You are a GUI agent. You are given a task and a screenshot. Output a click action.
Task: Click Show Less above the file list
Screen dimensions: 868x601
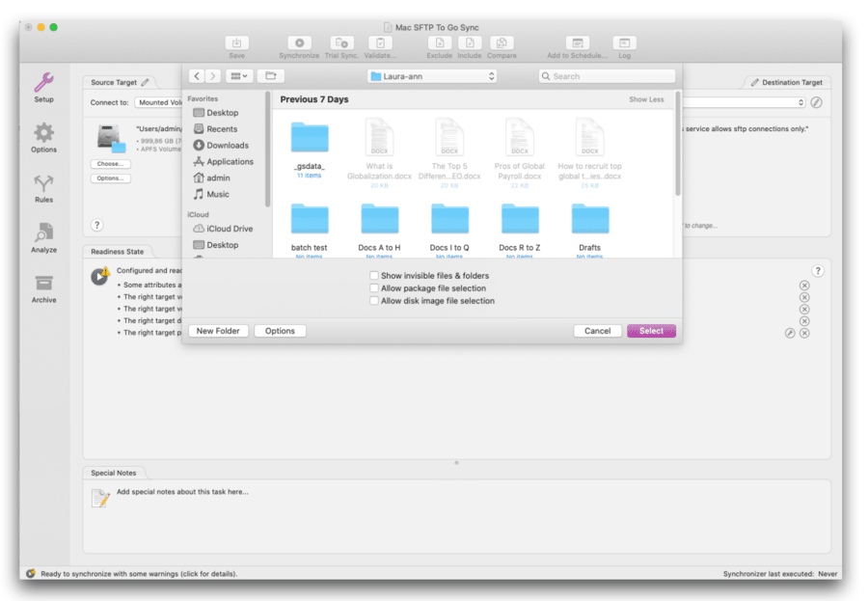click(x=645, y=98)
